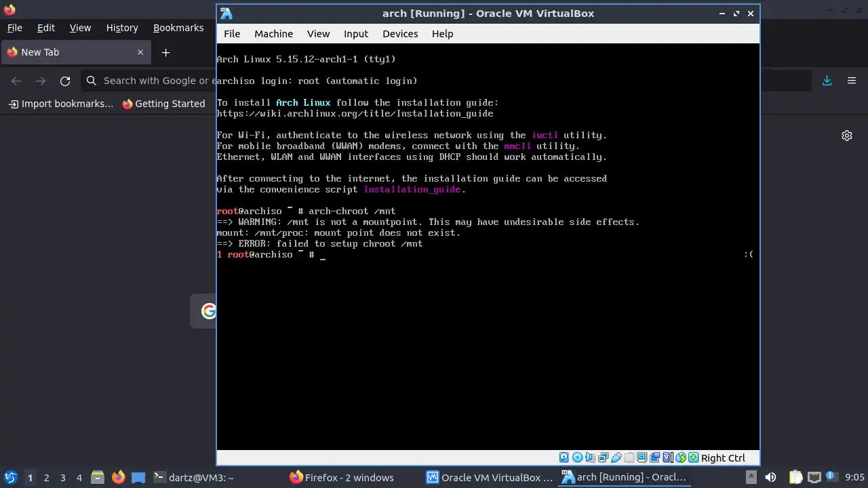Image resolution: width=868 pixels, height=488 pixels.
Task: Click the Right Ctrl host key label
Action: [723, 458]
